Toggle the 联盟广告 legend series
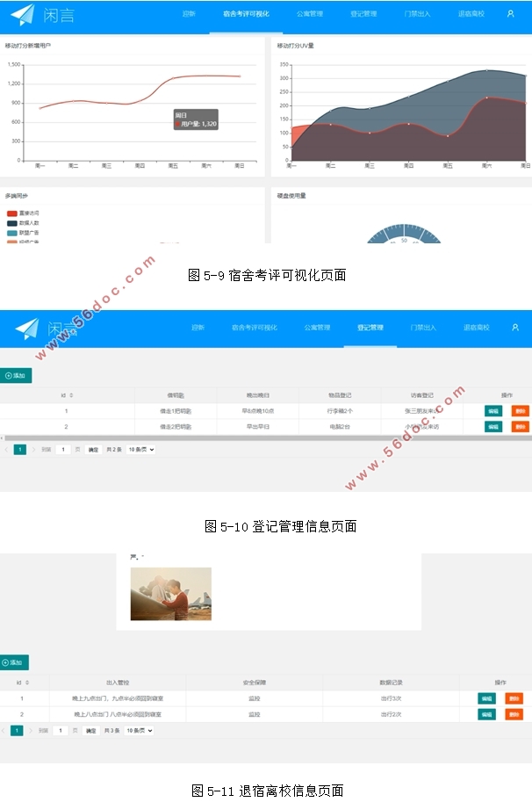Screen dimensions: 532x802 pyautogui.click(x=12, y=233)
